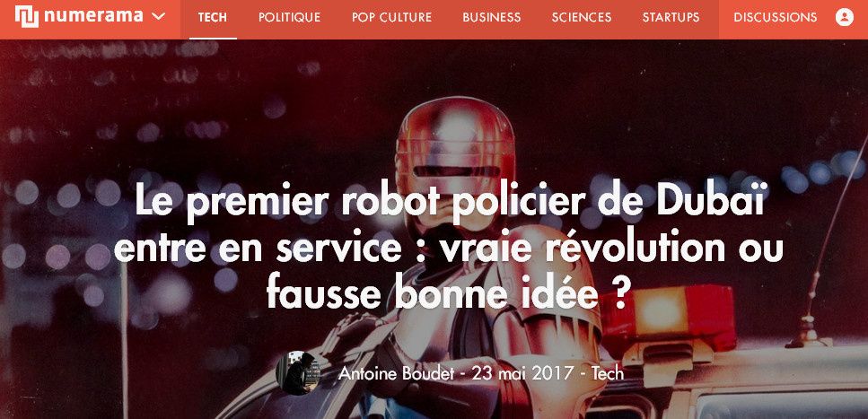This screenshot has height=419, width=868.
Task: Open the Discussions page
Action: 775,17
